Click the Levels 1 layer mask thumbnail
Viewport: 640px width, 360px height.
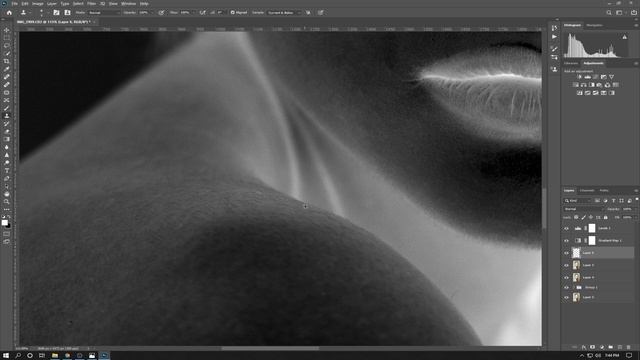[x=592, y=229]
